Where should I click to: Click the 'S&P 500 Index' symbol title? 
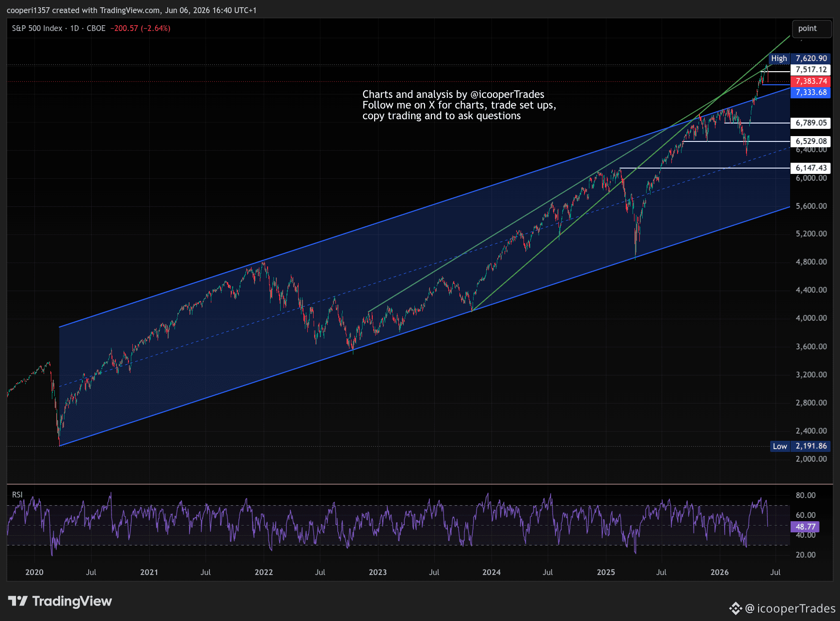pyautogui.click(x=37, y=29)
